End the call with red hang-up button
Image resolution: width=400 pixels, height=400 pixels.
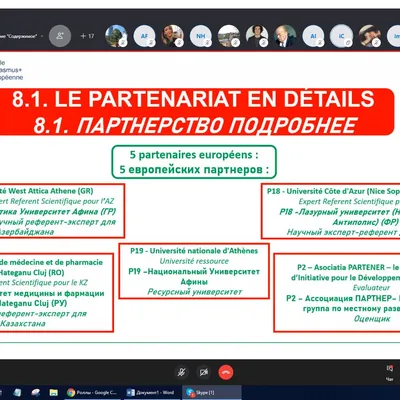[x=226, y=372]
